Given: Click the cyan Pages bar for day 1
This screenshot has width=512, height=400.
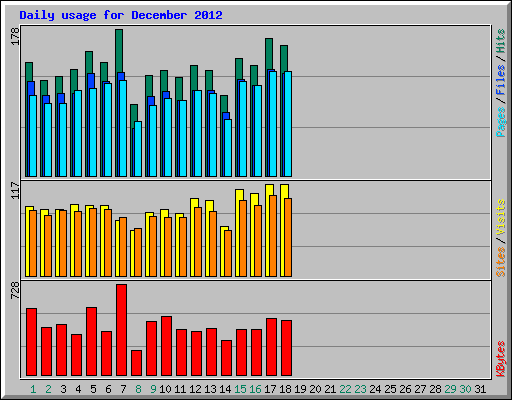Looking at the screenshot, I should point(33,136).
